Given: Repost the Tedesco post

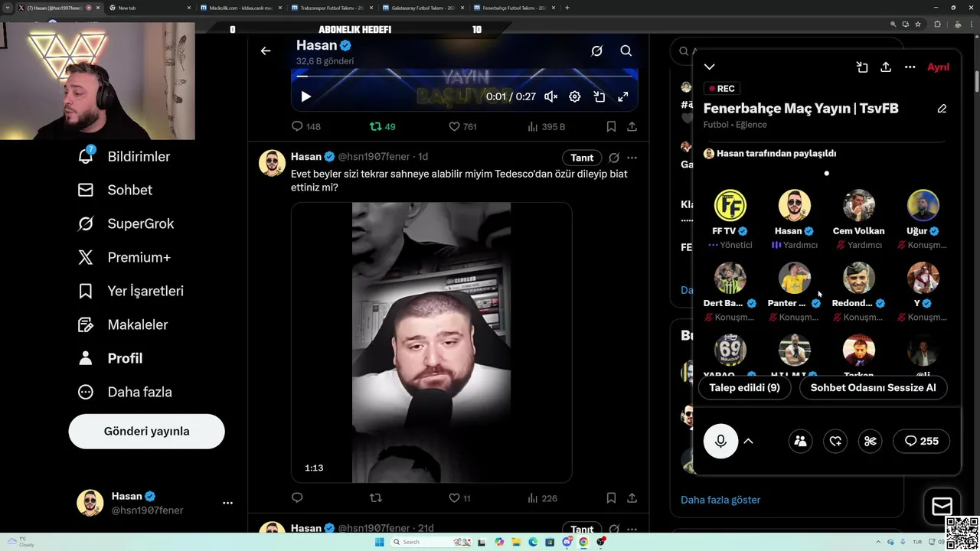Looking at the screenshot, I should point(375,497).
